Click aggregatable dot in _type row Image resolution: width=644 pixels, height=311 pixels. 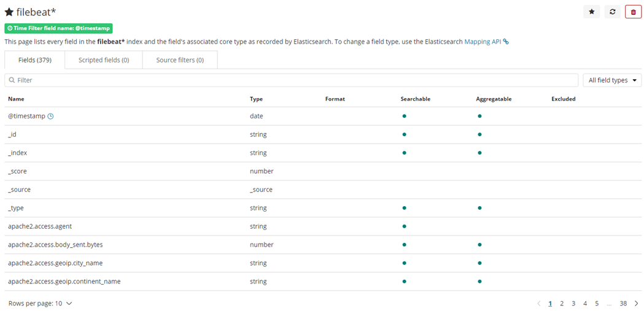(479, 208)
